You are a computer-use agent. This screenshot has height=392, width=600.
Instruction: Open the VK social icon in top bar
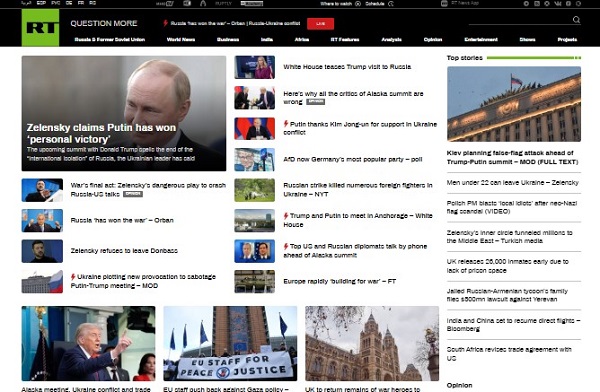coord(558,3)
